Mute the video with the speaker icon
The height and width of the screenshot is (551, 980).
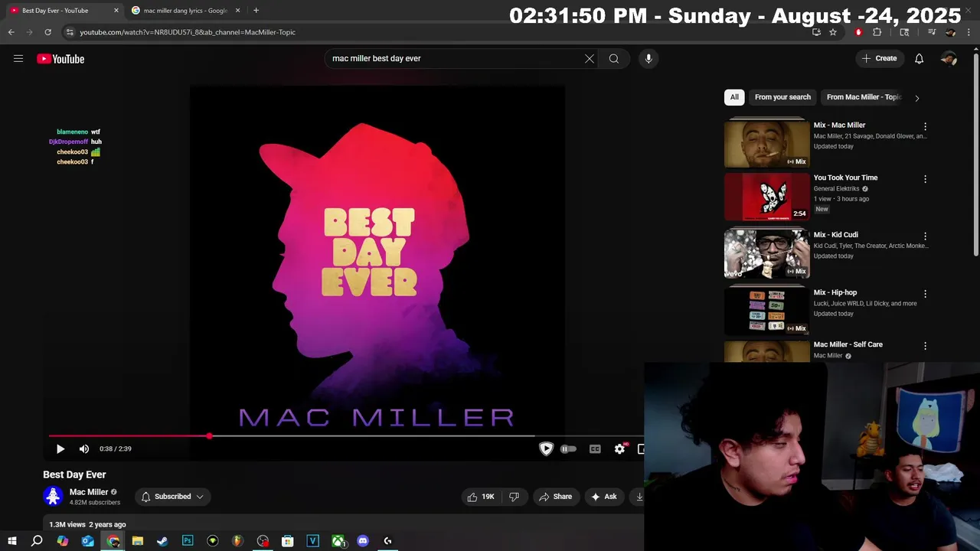[x=84, y=448]
